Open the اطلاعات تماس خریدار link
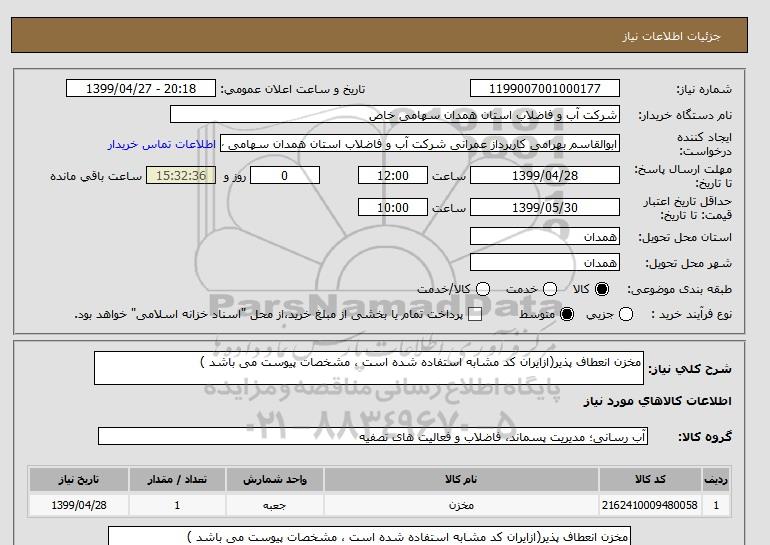This screenshot has width=770, height=545. click(x=162, y=145)
